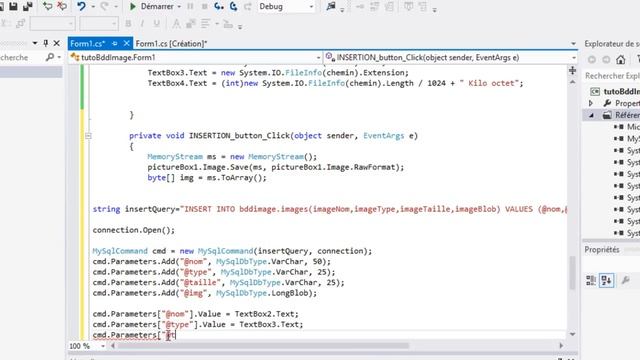Click the navigate forward icon with red mark
This screenshot has height=360, width=640.
click(62, 6)
